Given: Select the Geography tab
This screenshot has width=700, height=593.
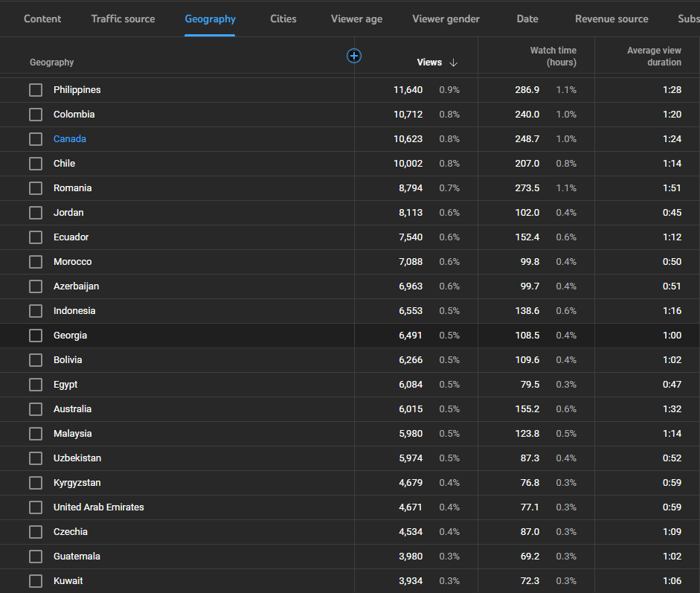Looking at the screenshot, I should click(210, 19).
